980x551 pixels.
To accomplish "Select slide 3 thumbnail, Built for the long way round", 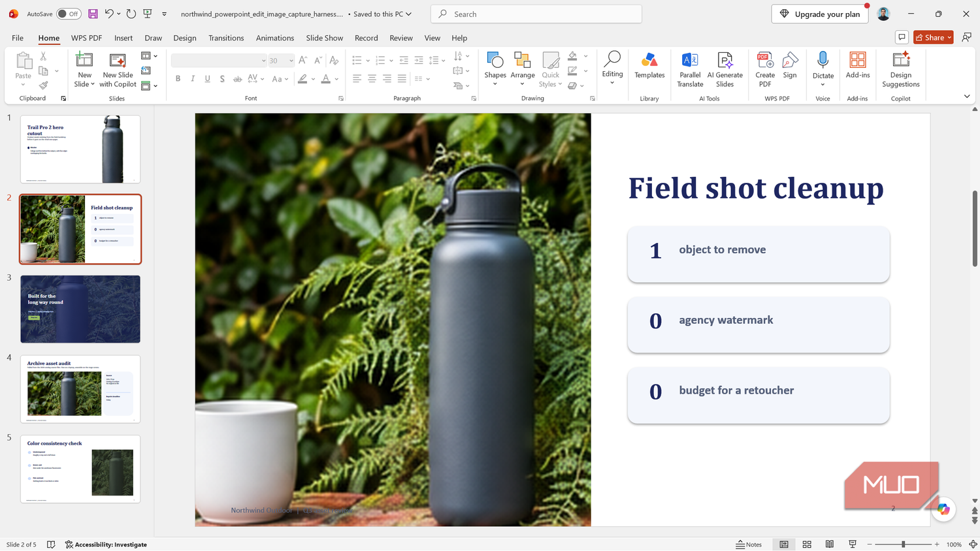I will coord(80,309).
